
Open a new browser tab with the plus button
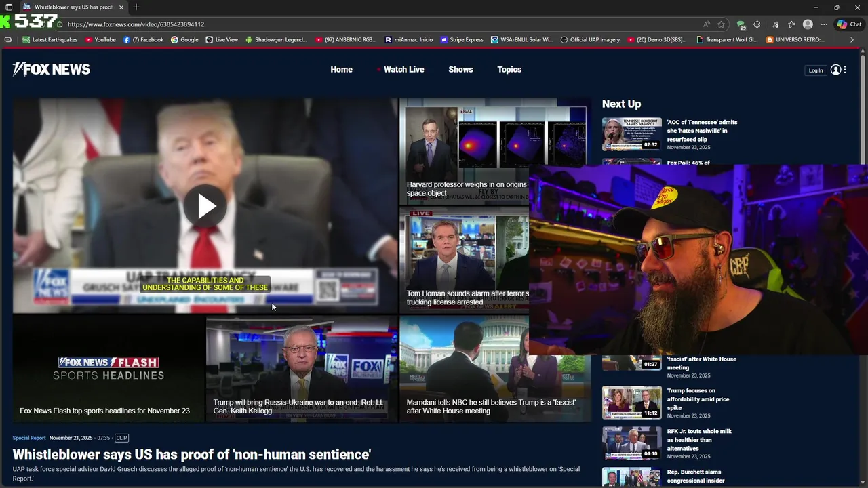point(136,7)
